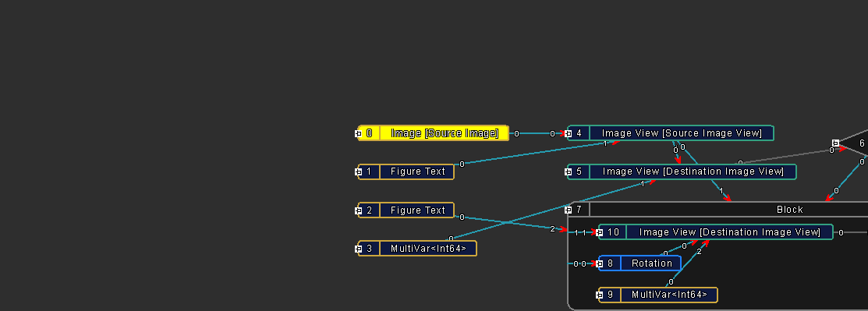868x311 pixels.
Task: Click index number 9 of MultiVar node in Block
Action: pos(611,295)
